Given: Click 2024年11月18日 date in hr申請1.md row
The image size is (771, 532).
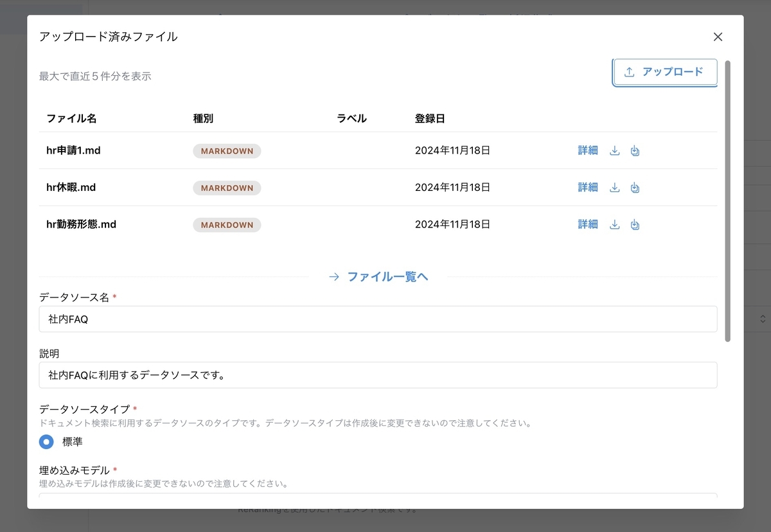Looking at the screenshot, I should click(x=452, y=150).
